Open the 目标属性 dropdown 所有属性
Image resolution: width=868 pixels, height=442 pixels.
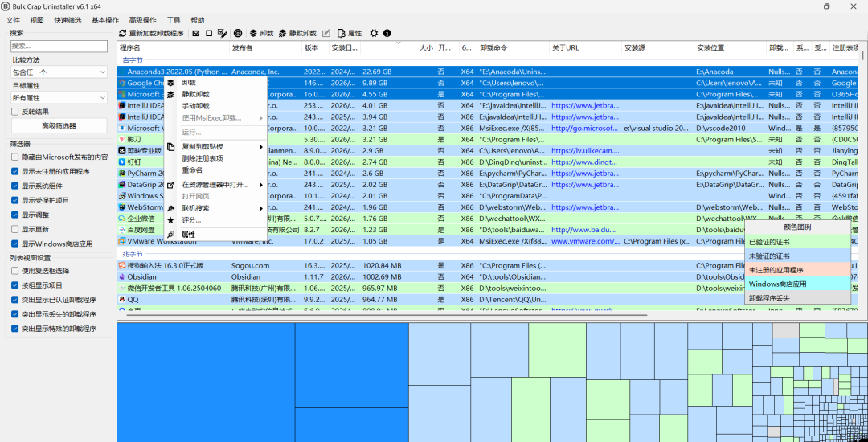pyautogui.click(x=59, y=98)
